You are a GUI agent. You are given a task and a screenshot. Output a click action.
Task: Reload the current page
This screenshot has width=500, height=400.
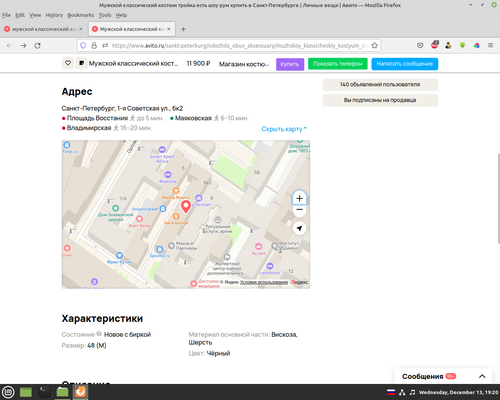pyautogui.click(x=38, y=46)
